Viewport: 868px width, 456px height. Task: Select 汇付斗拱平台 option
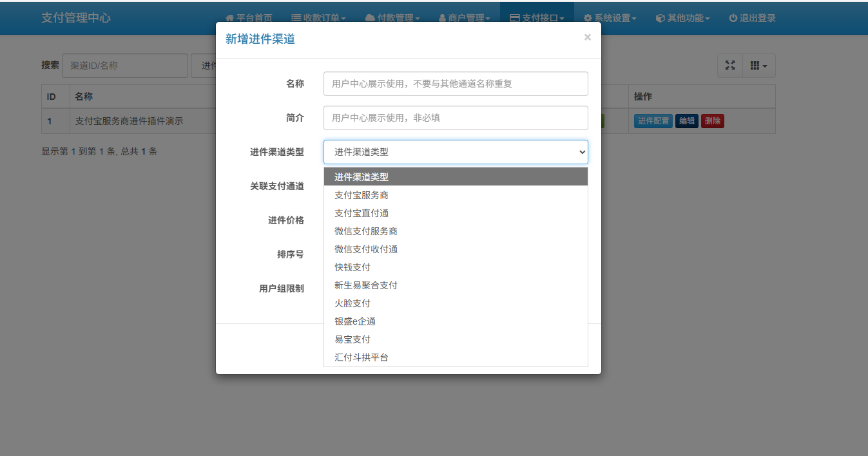(x=362, y=357)
